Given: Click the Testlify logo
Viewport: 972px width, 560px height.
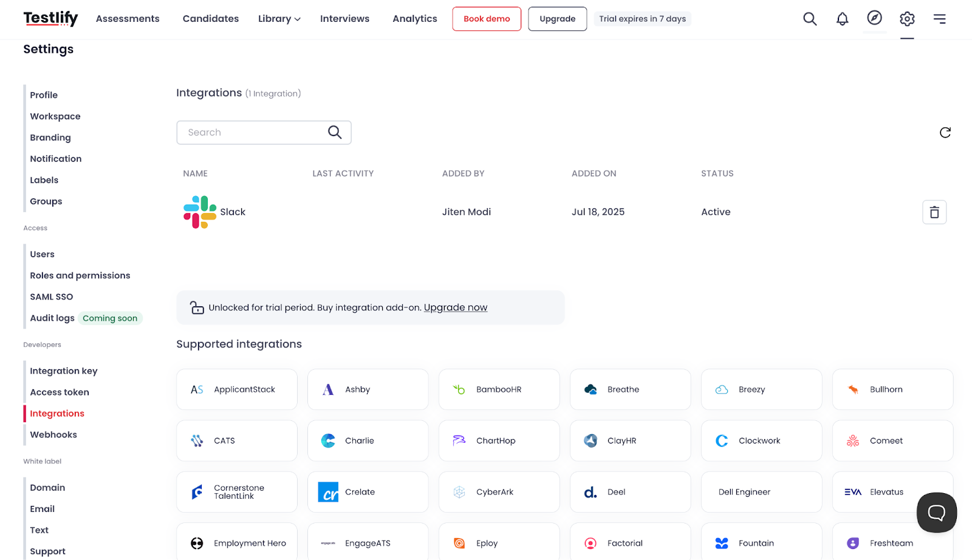Looking at the screenshot, I should pos(50,18).
